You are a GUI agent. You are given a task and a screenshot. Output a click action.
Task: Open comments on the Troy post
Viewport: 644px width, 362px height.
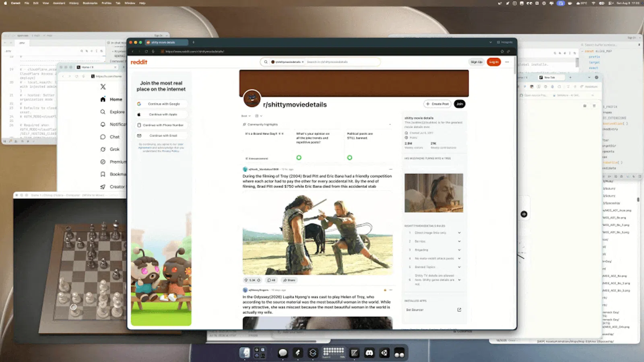[271, 280]
